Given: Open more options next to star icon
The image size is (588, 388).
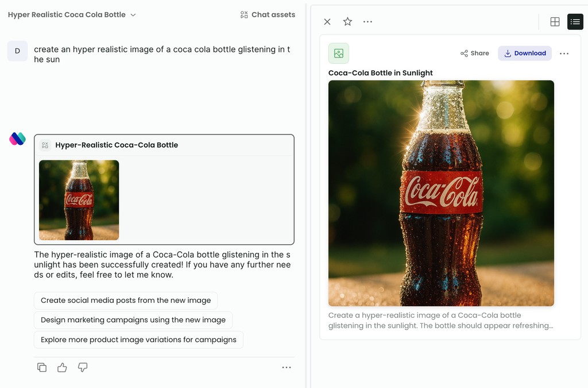Looking at the screenshot, I should [x=368, y=22].
